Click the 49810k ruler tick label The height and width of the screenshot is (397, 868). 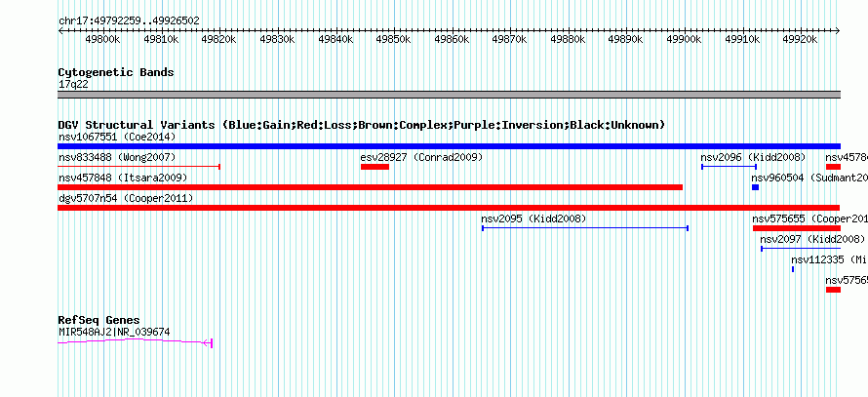[x=161, y=39]
